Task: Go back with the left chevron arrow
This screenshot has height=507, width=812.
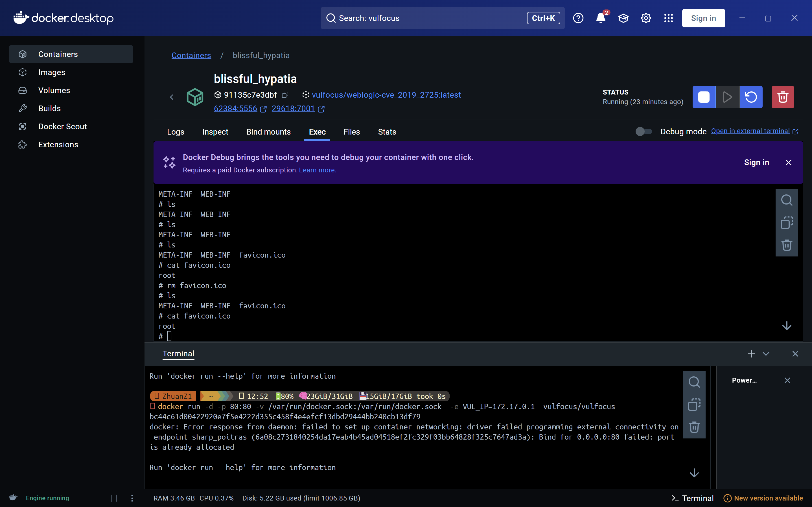Action: [172, 97]
